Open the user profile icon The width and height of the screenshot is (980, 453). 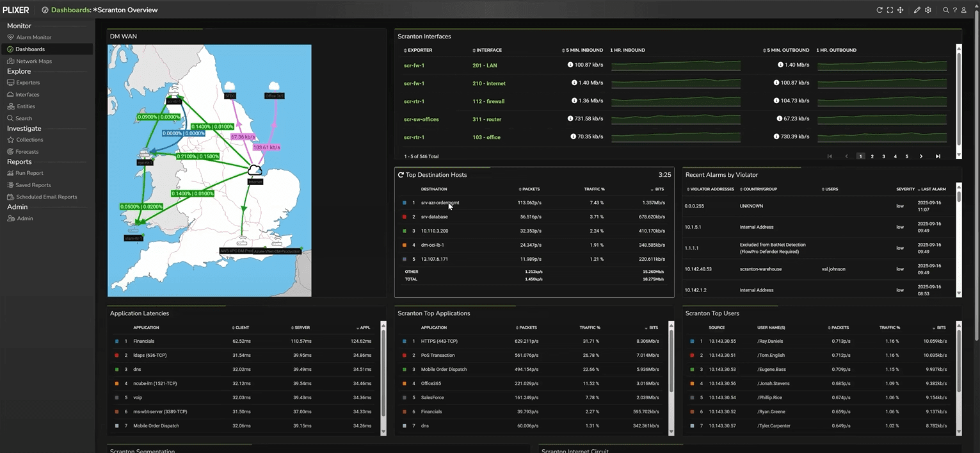(964, 10)
